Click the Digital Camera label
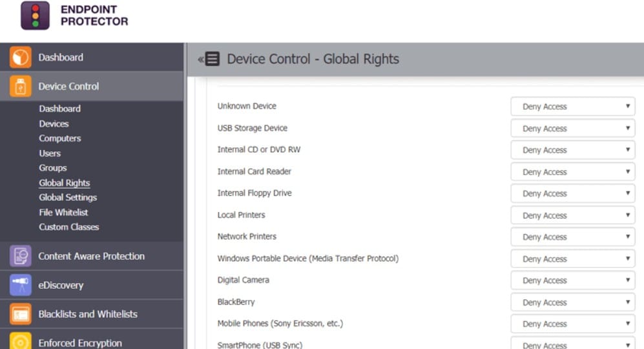 coord(244,280)
